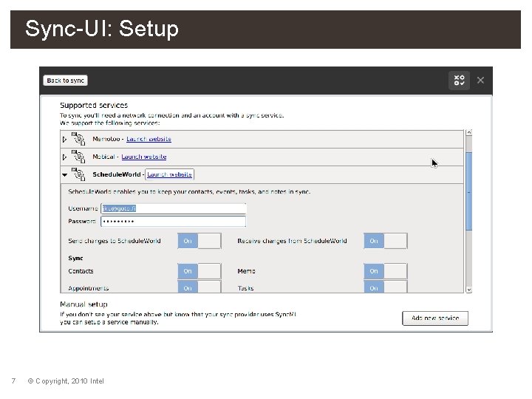Viewport: 532px width, 399px height.
Task: Click the Back to sync button
Action: (x=66, y=81)
